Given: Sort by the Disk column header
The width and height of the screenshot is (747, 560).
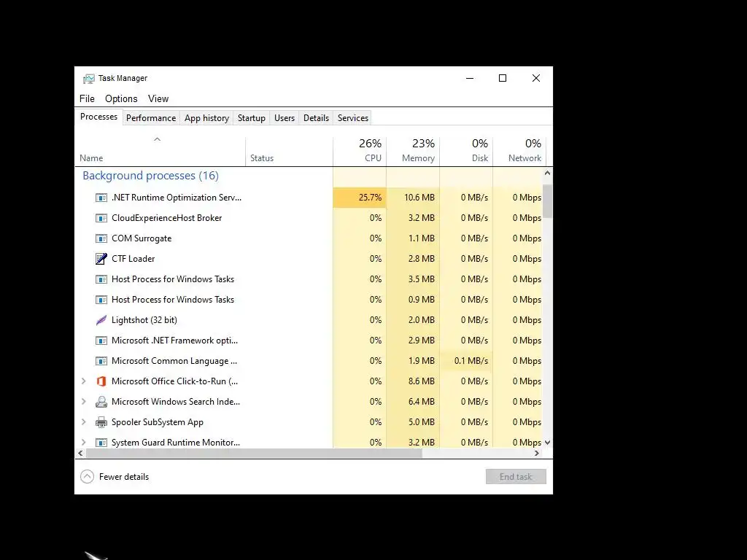Looking at the screenshot, I should [x=466, y=152].
